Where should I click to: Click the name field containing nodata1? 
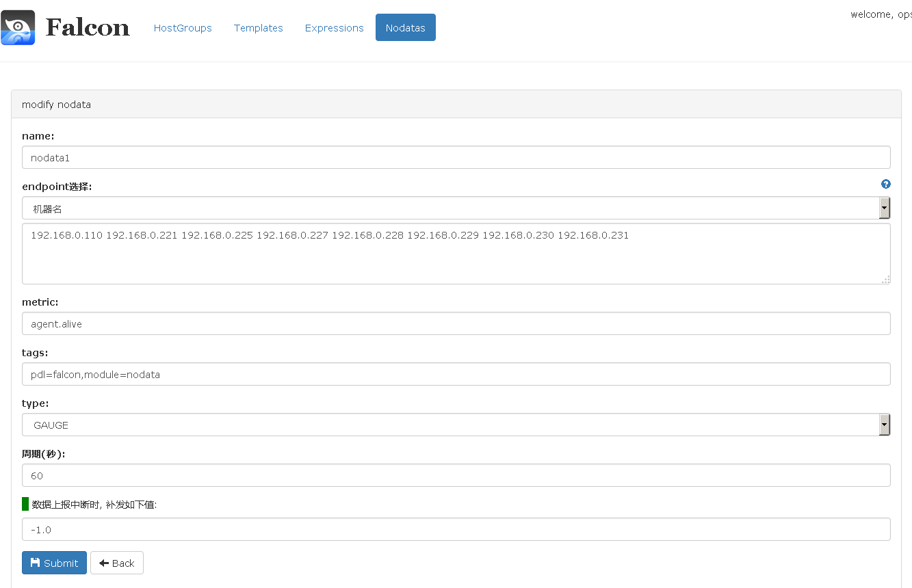(x=456, y=157)
